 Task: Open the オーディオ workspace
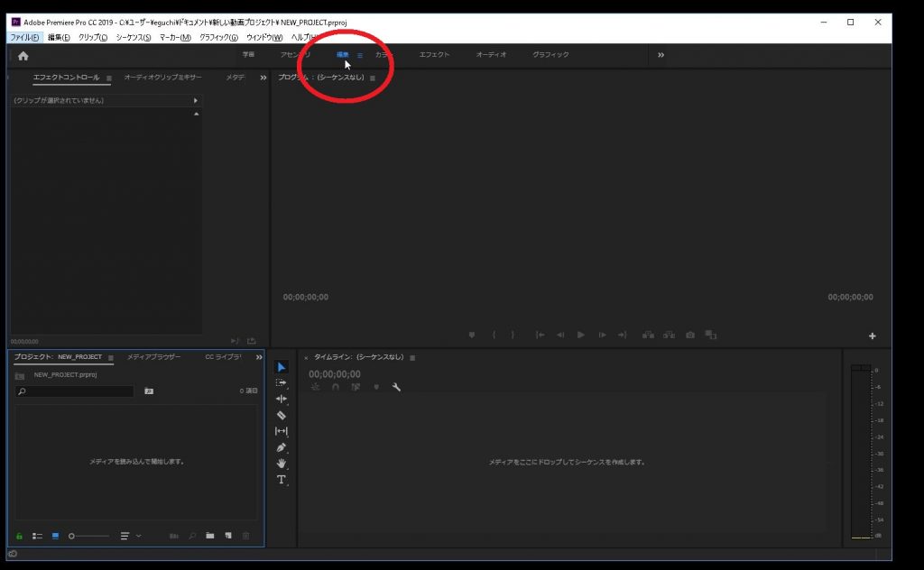pos(491,55)
